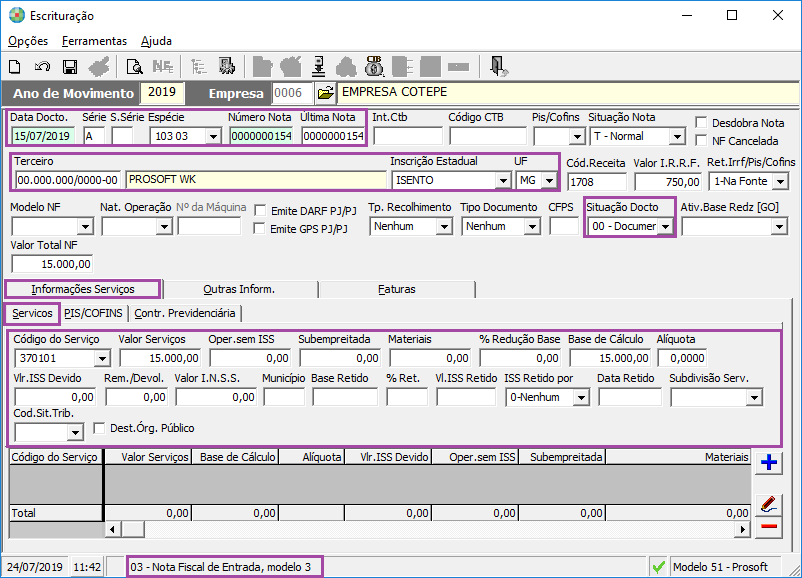The width and height of the screenshot is (802, 578).
Task: Open the Faturas tab
Action: (x=397, y=289)
